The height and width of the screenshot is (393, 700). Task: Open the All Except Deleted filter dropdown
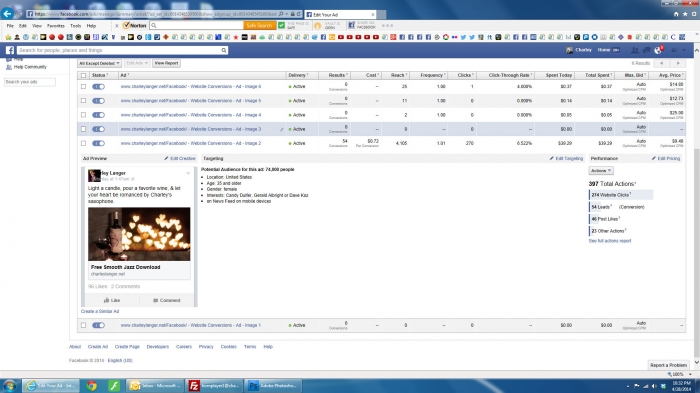[x=99, y=63]
